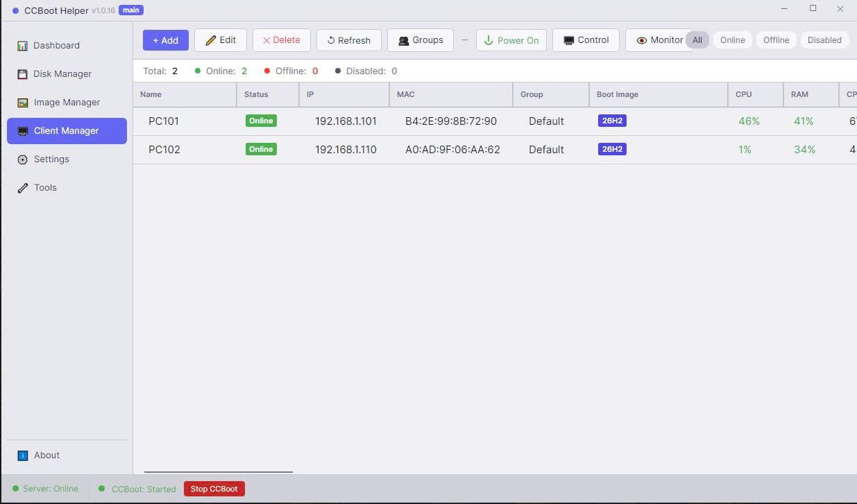The height and width of the screenshot is (504, 857).
Task: Switch to Image Manager
Action: point(67,103)
